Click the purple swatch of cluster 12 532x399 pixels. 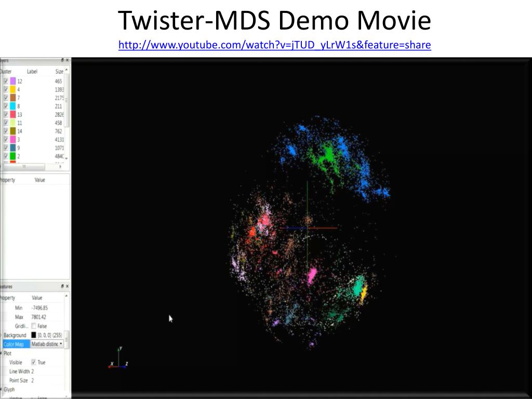coord(13,81)
